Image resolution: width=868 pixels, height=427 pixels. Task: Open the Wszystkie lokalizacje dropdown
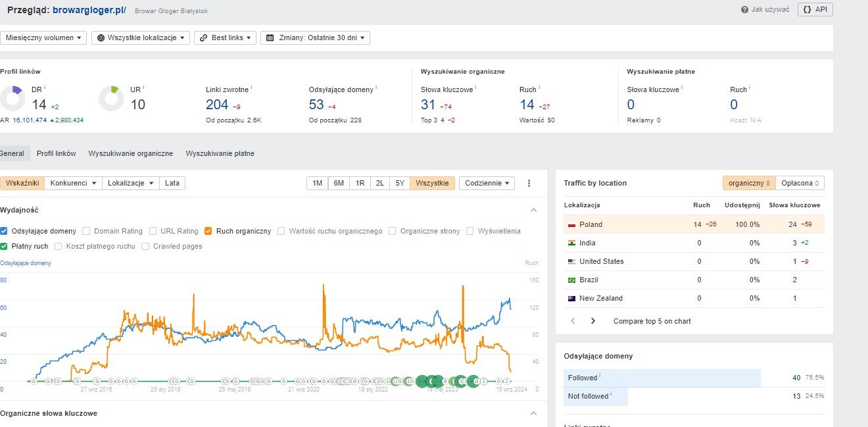tap(141, 38)
